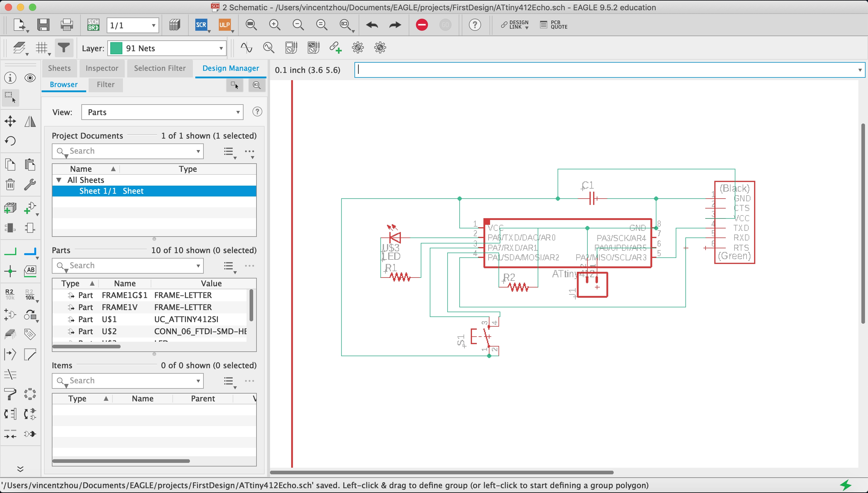Select the Move tool
Viewport: 868px width, 493px height.
[x=10, y=121]
